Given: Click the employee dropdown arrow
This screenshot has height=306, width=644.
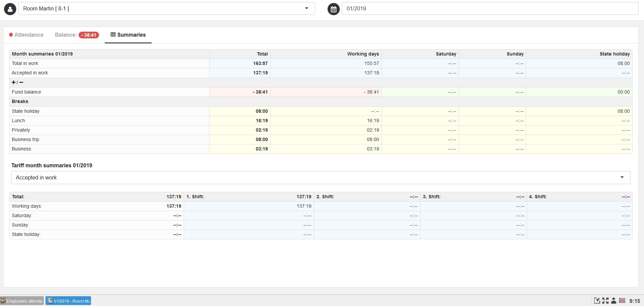Looking at the screenshot, I should (x=307, y=8).
